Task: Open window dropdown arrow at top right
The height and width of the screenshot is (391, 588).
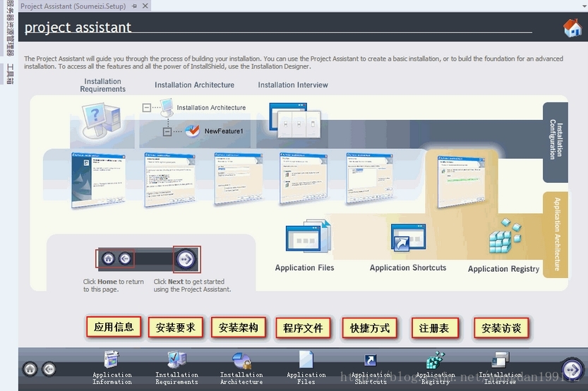Action: (x=584, y=6)
